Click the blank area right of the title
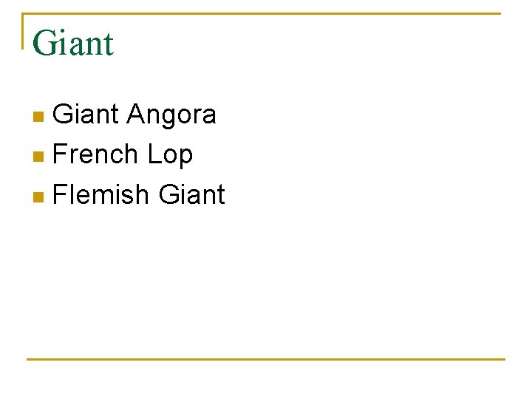Screen dimensions: 532x399 pos(310,44)
